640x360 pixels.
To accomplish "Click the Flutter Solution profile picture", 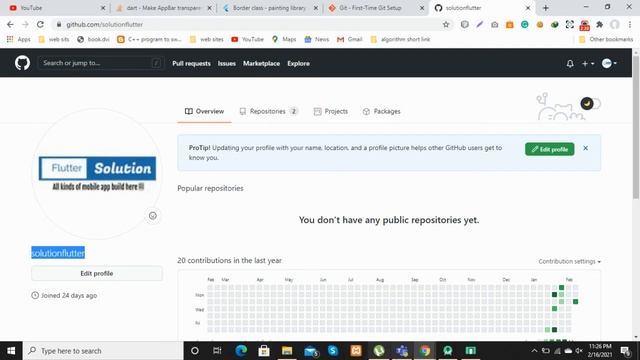I will (97, 173).
